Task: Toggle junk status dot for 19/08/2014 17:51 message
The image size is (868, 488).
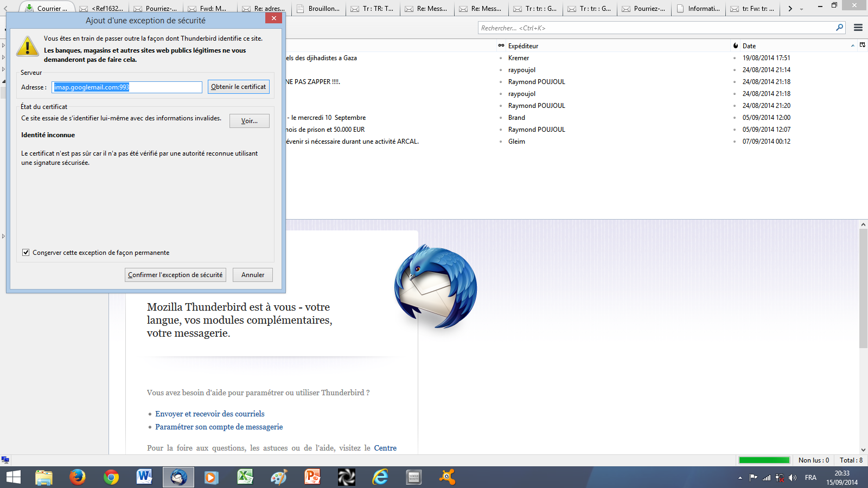Action: pyautogui.click(x=735, y=58)
